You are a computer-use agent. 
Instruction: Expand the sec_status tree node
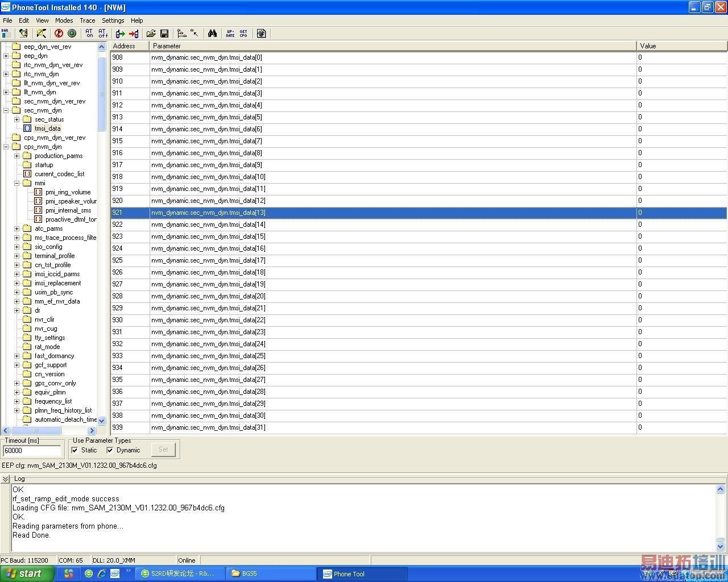point(16,119)
